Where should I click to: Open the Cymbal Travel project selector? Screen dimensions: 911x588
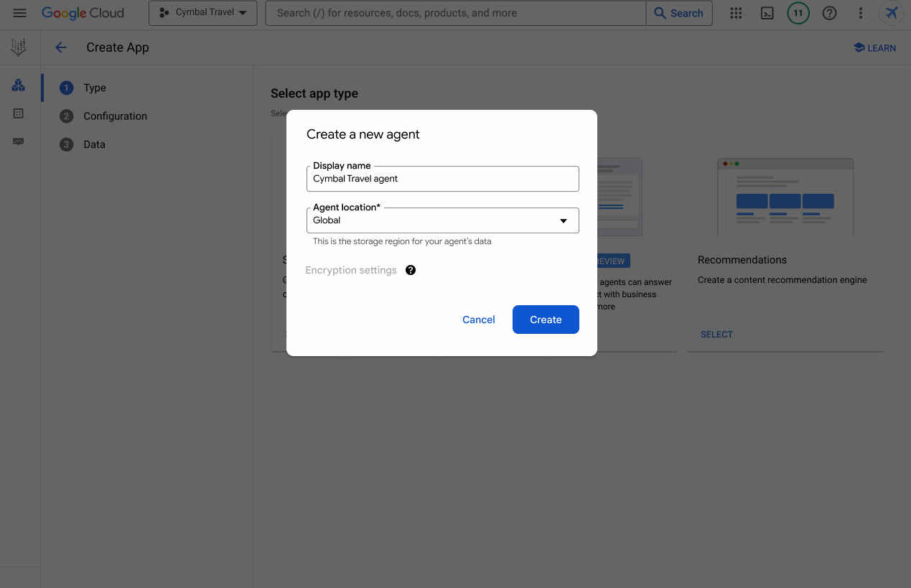coord(203,13)
